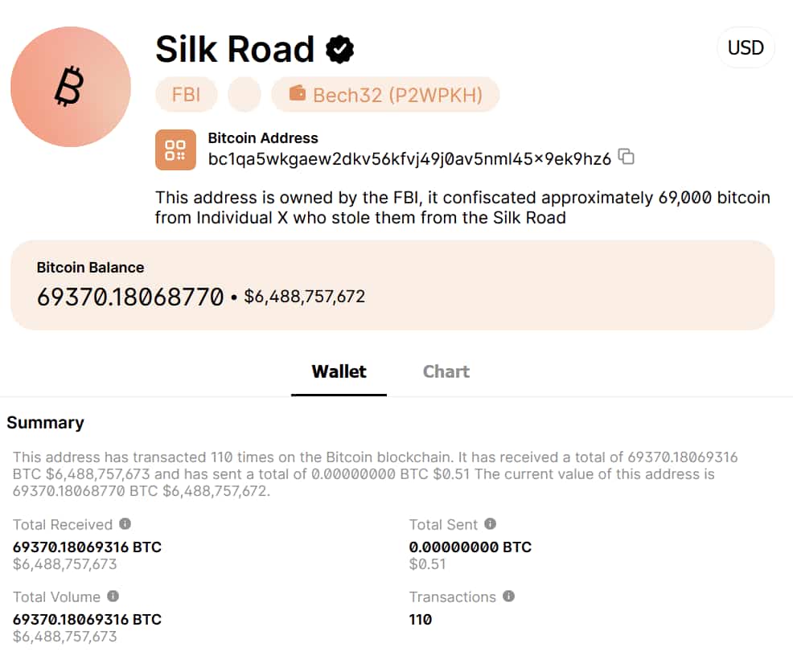The height and width of the screenshot is (672, 793).
Task: Toggle the empty tag beside FBI
Action: click(244, 95)
